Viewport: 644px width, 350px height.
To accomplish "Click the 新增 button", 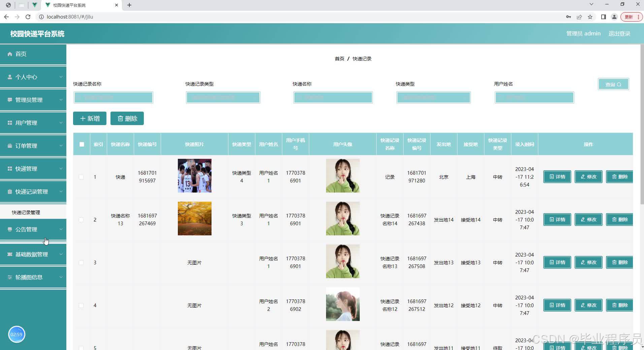I will point(90,118).
